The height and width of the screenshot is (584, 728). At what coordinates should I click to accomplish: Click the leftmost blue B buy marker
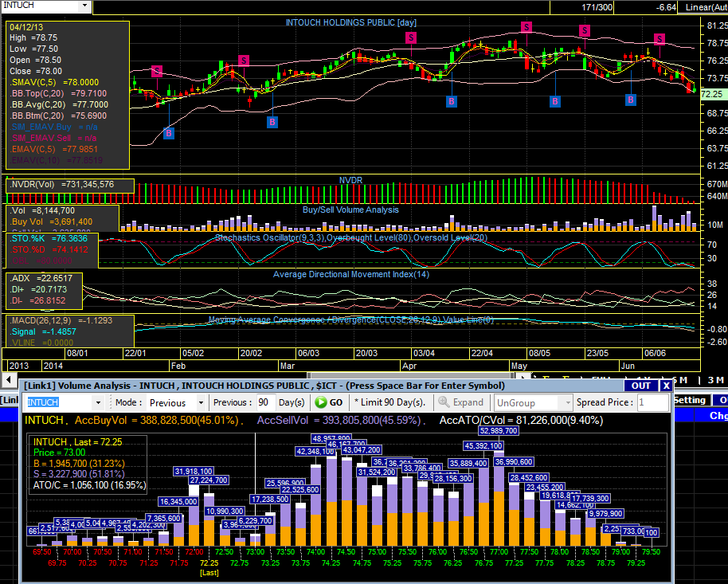click(169, 133)
